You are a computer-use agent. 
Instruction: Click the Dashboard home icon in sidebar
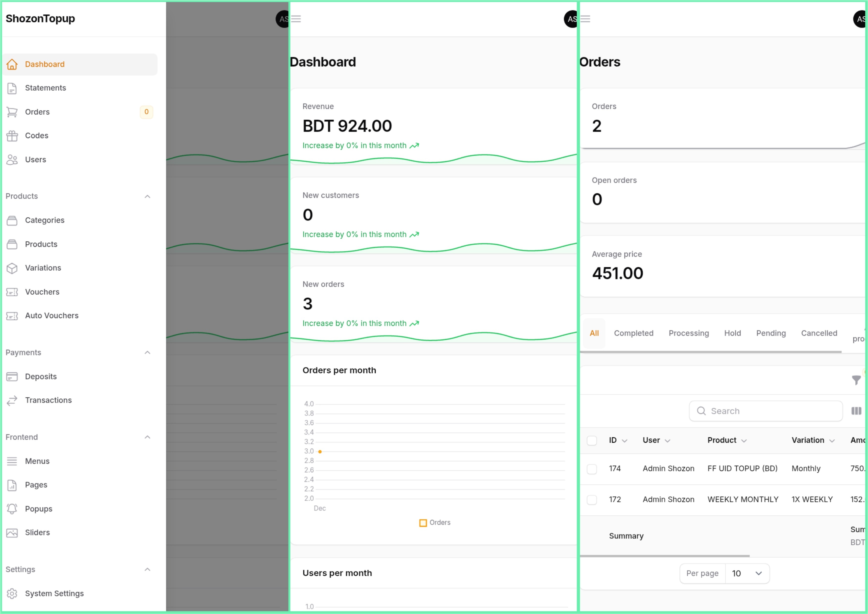12,64
